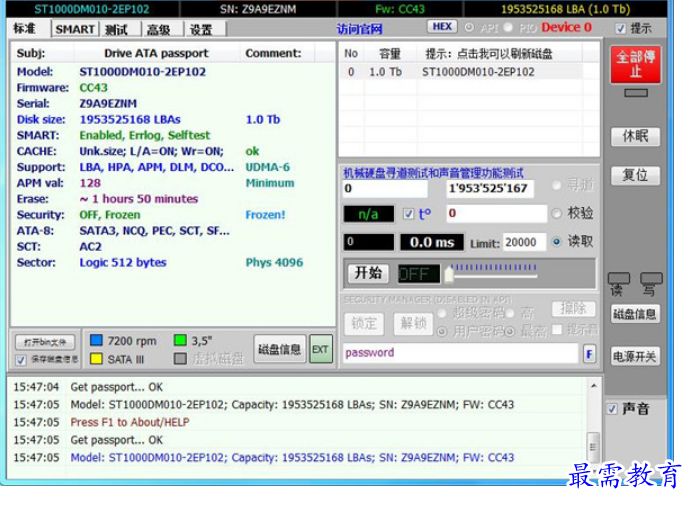Click the green EXT button
This screenshot has width=690, height=507.
click(320, 349)
